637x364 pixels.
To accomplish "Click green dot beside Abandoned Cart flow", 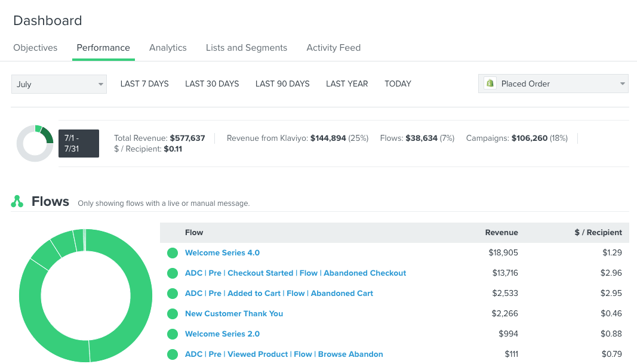I will tap(173, 294).
